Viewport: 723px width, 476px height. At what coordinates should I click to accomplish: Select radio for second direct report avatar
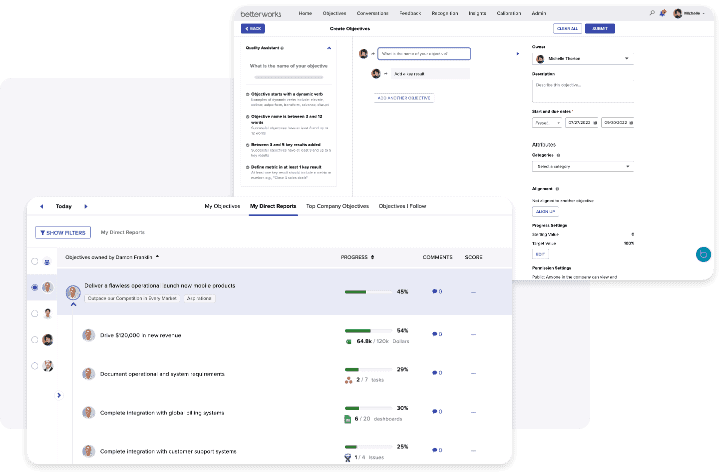coord(35,314)
